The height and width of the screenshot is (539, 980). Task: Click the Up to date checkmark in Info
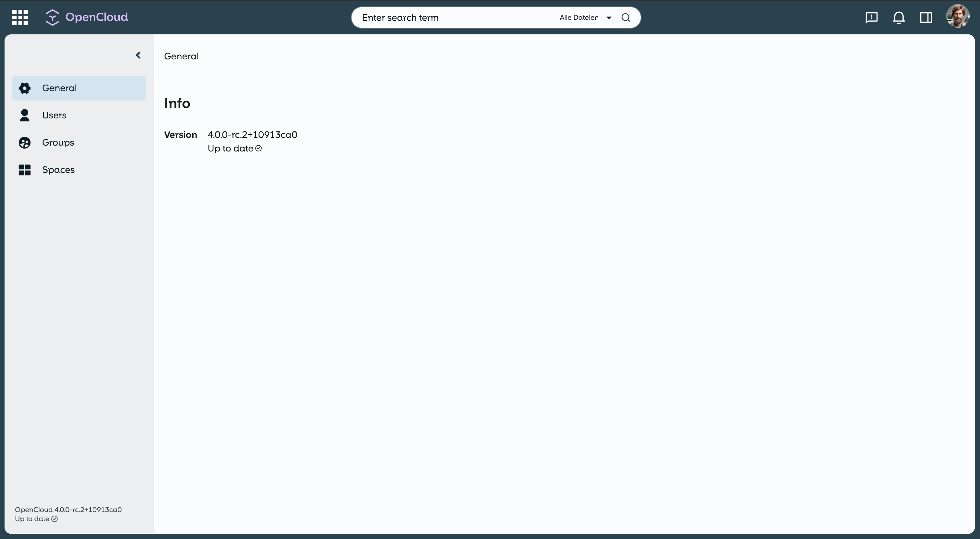(258, 148)
